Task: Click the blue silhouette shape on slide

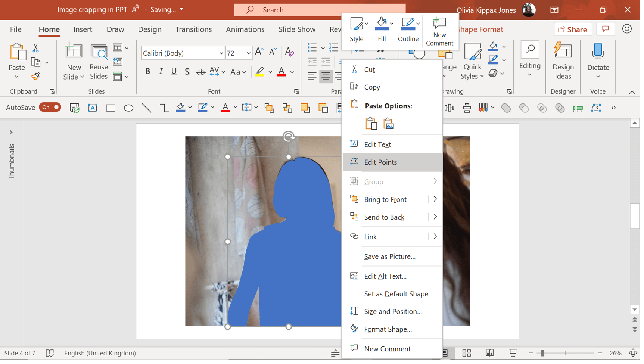Action: [x=295, y=246]
